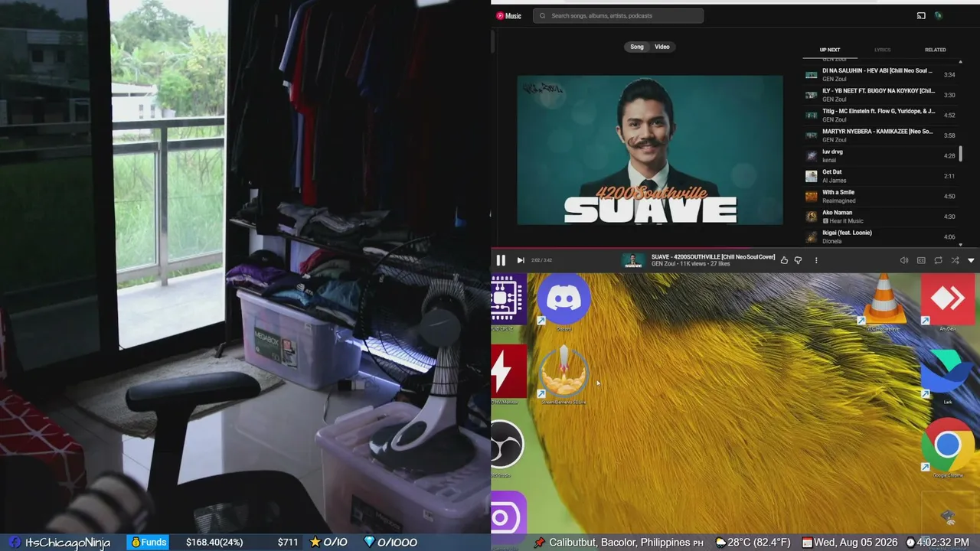Dislike the song with thumbs down
980x551 pixels.
(798, 260)
